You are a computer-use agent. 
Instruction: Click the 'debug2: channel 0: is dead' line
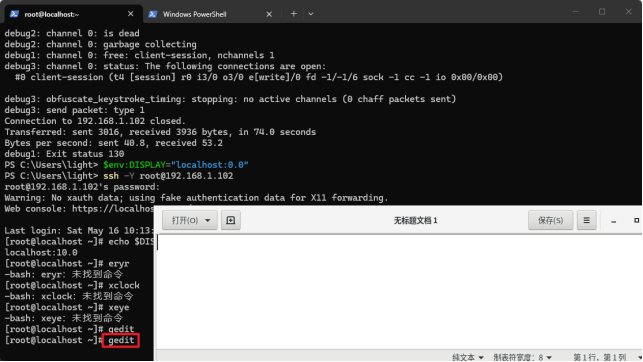tap(72, 33)
